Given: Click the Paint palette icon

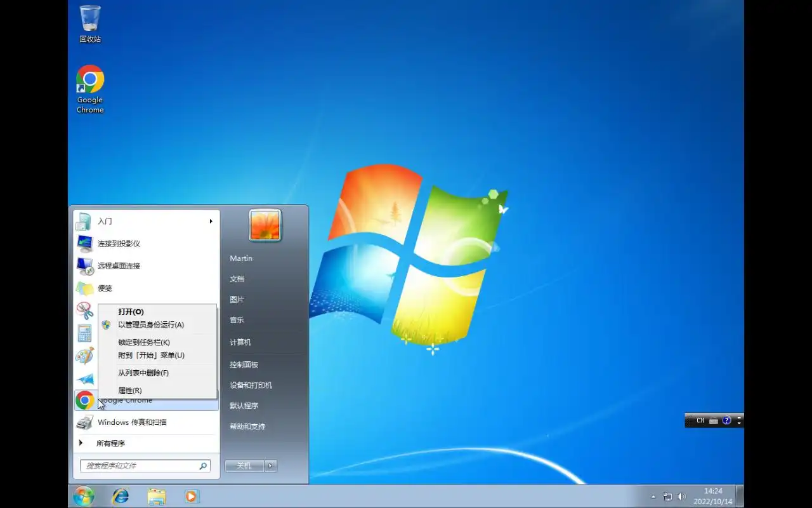Looking at the screenshot, I should pyautogui.click(x=84, y=356).
